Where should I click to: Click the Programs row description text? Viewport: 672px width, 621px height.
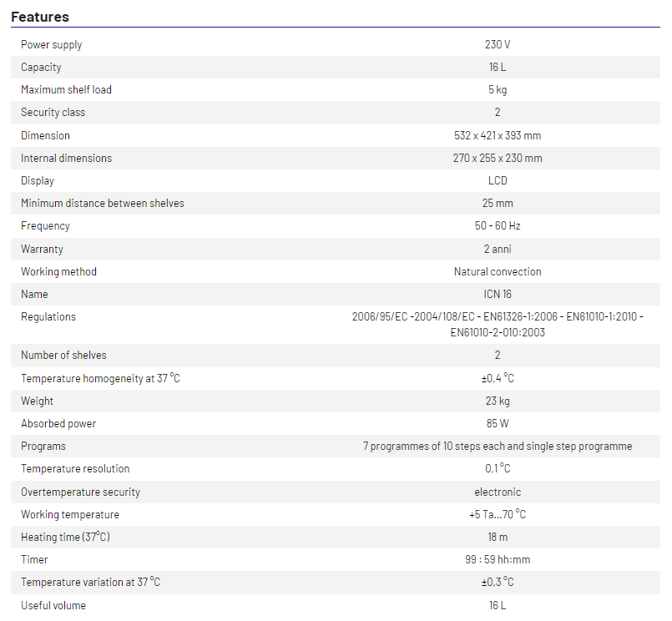click(x=497, y=446)
